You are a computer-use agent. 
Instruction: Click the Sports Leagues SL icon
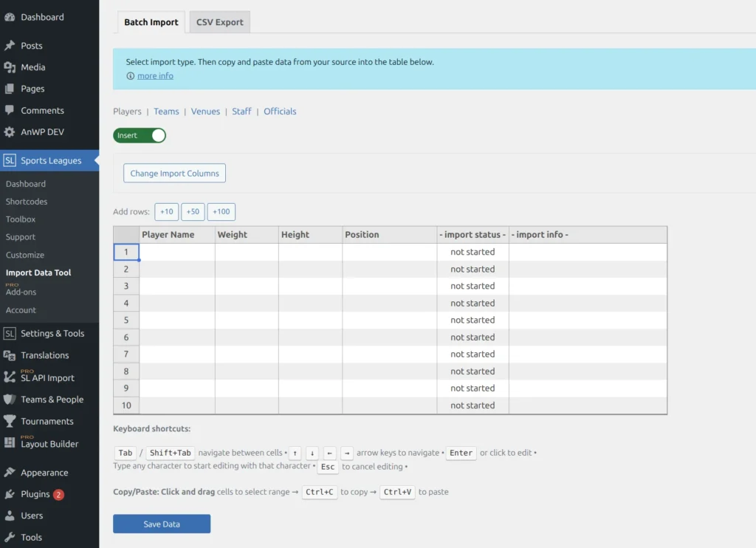tap(10, 161)
